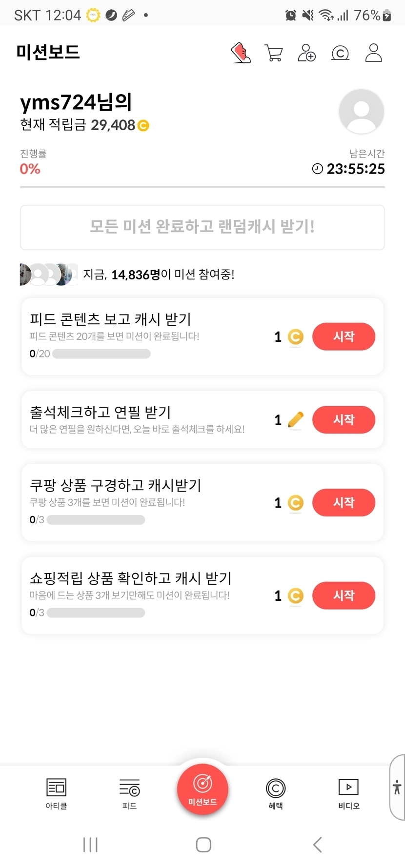The height and width of the screenshot is (868, 405).
Task: Open the cash coin icon in header
Action: tap(340, 53)
